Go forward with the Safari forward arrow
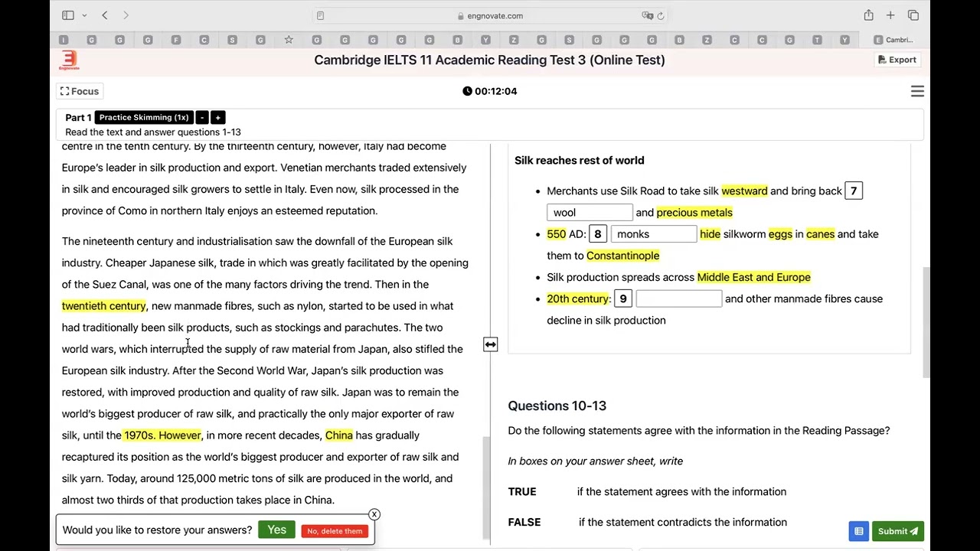 [126, 15]
